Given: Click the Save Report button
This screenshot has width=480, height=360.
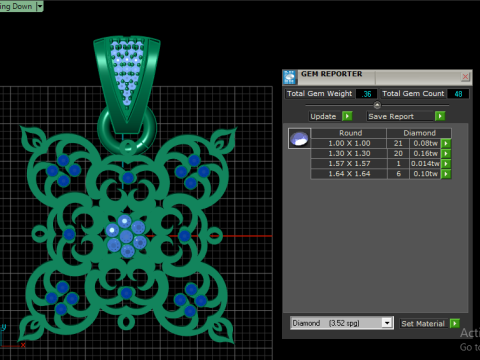Looking at the screenshot, I should pyautogui.click(x=399, y=116).
